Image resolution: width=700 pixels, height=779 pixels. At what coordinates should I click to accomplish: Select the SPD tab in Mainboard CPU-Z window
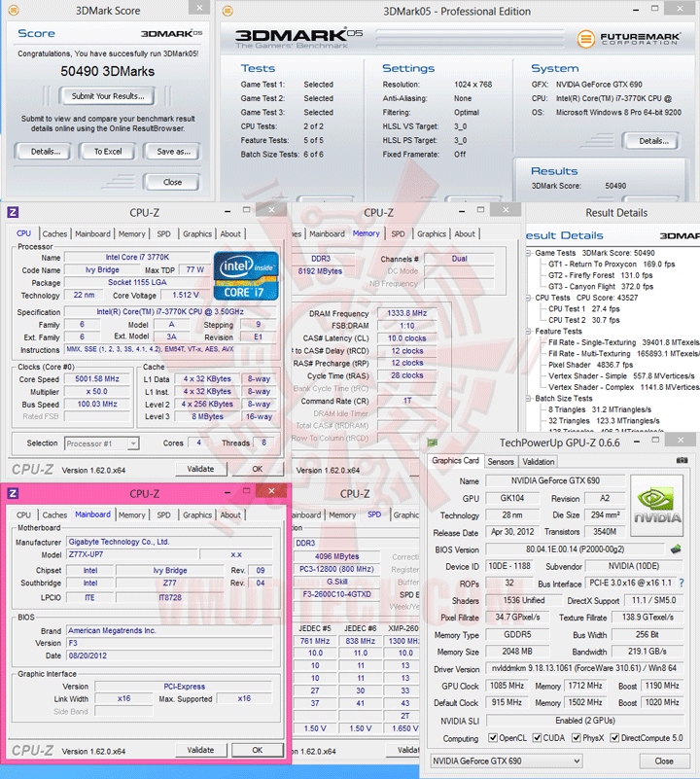[163, 515]
